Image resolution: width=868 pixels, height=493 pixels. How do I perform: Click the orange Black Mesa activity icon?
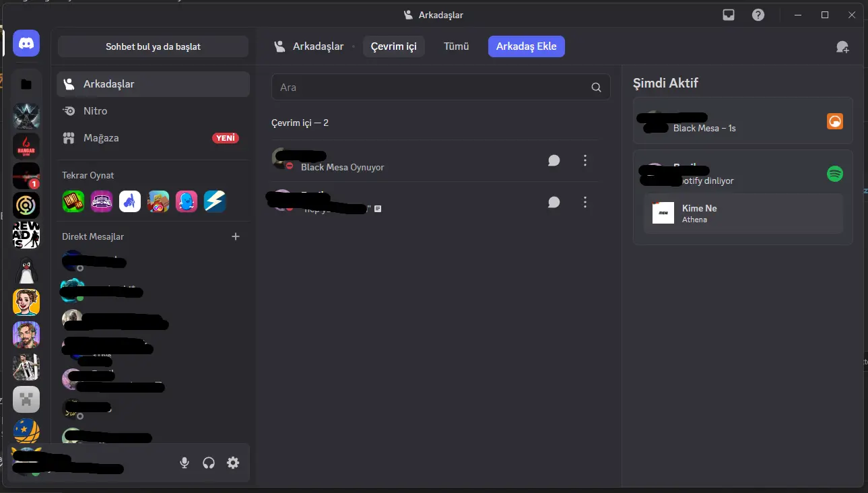(x=835, y=121)
